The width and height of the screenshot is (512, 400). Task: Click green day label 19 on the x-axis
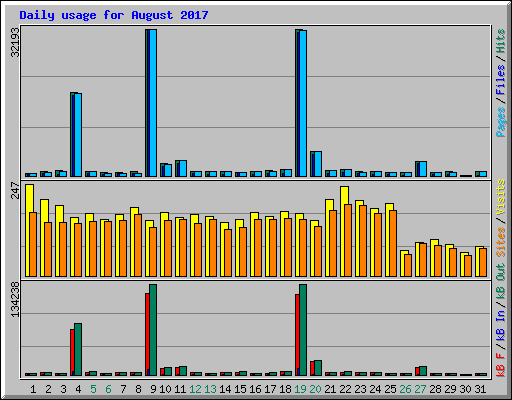(300, 389)
